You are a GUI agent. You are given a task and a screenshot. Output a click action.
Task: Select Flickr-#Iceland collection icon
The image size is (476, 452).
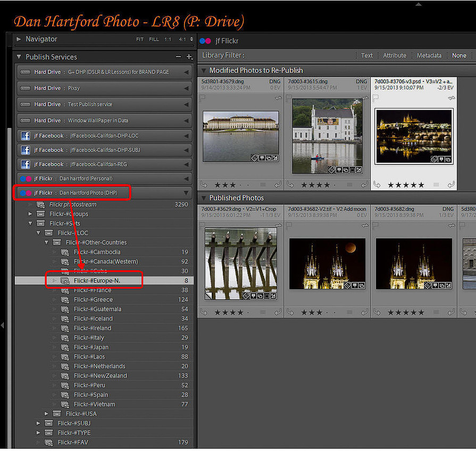pyautogui.click(x=65, y=319)
